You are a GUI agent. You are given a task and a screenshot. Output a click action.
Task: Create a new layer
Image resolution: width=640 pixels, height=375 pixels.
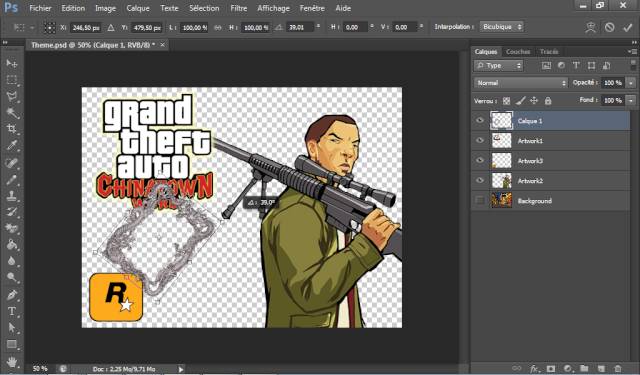tap(601, 368)
